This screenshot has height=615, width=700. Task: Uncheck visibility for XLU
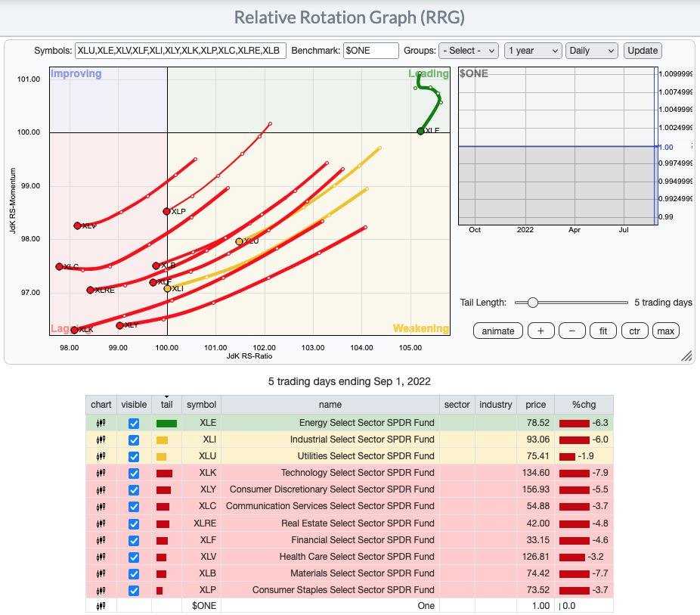(134, 456)
